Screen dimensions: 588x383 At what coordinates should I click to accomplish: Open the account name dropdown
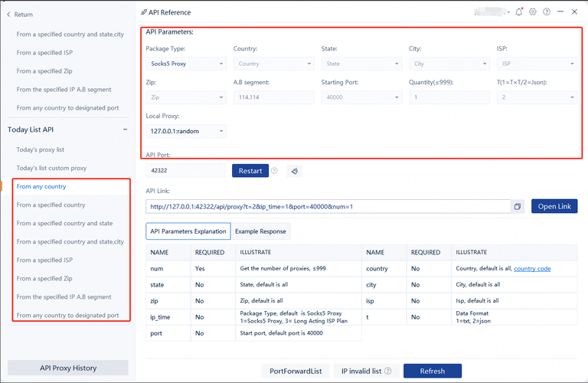click(x=491, y=12)
